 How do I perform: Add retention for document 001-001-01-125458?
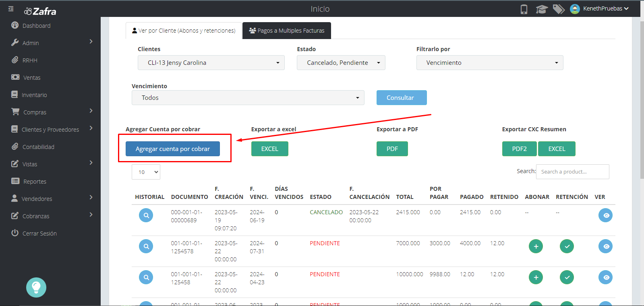[x=567, y=277]
